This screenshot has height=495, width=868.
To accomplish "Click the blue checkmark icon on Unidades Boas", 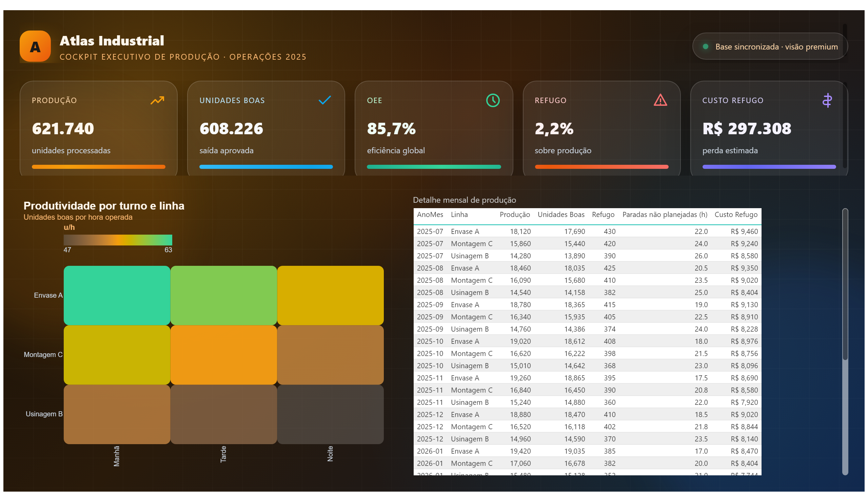I will tap(325, 100).
